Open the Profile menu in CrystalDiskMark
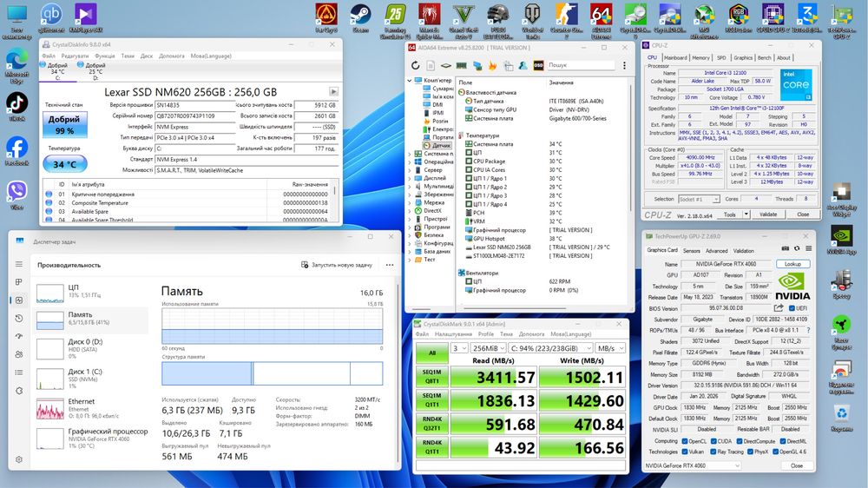Image resolution: width=868 pixels, height=488 pixels. [485, 334]
